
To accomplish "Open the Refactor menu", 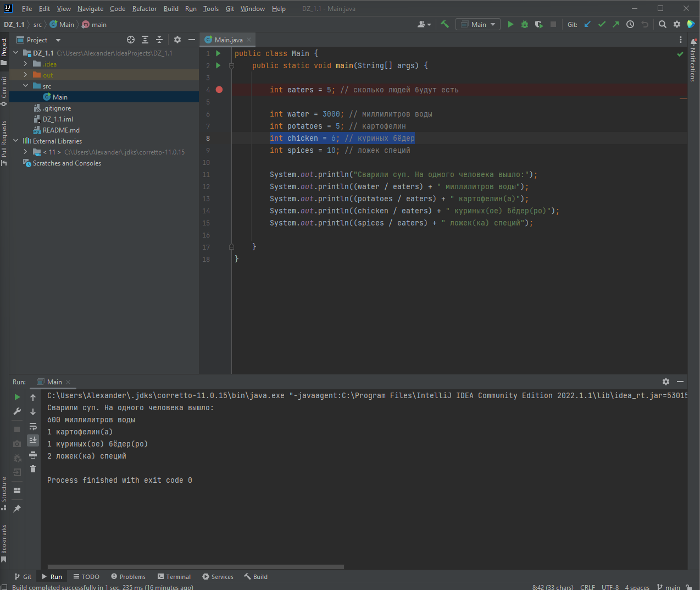I will pos(145,9).
